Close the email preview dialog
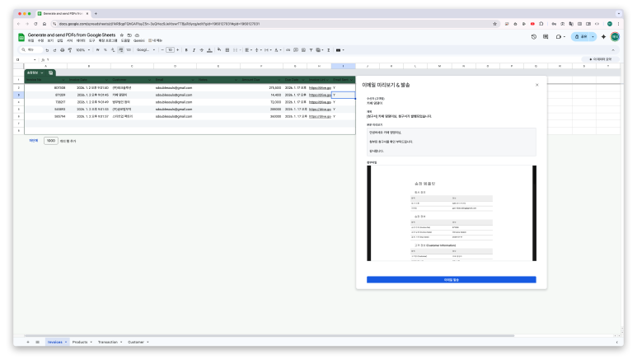The image size is (637, 364). [536, 84]
